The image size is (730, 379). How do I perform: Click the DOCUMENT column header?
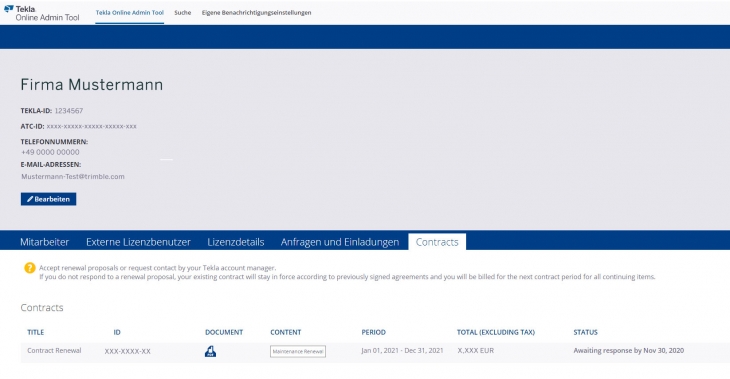click(224, 332)
